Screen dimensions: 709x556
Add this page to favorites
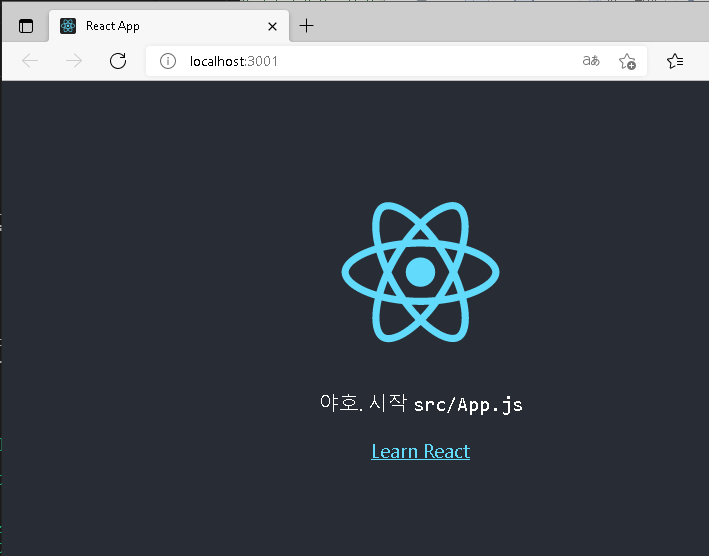click(627, 61)
